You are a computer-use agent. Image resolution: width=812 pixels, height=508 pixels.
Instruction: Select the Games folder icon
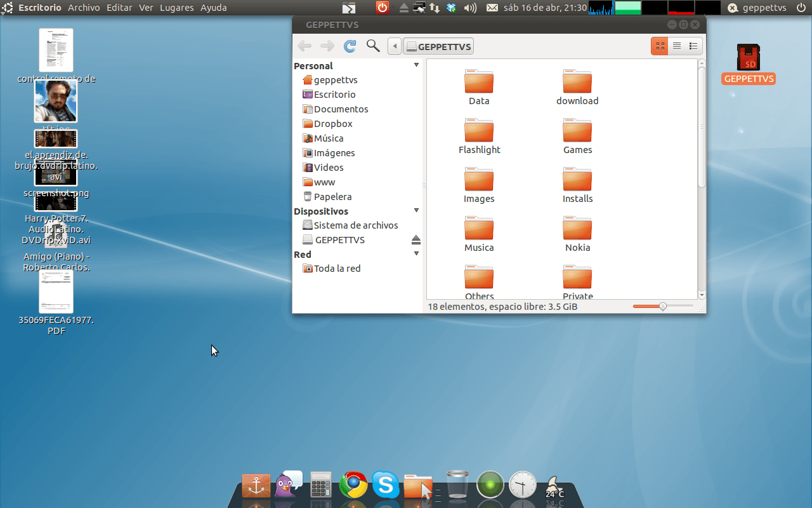577,130
